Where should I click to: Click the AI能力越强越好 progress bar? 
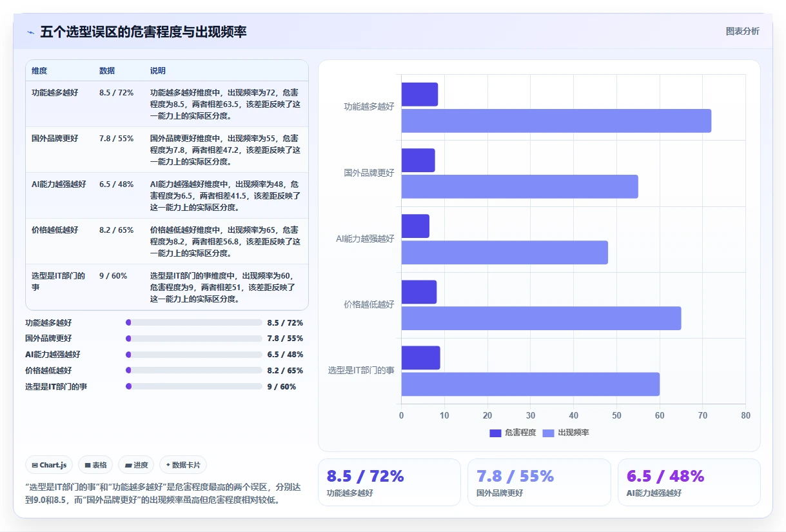click(x=194, y=355)
